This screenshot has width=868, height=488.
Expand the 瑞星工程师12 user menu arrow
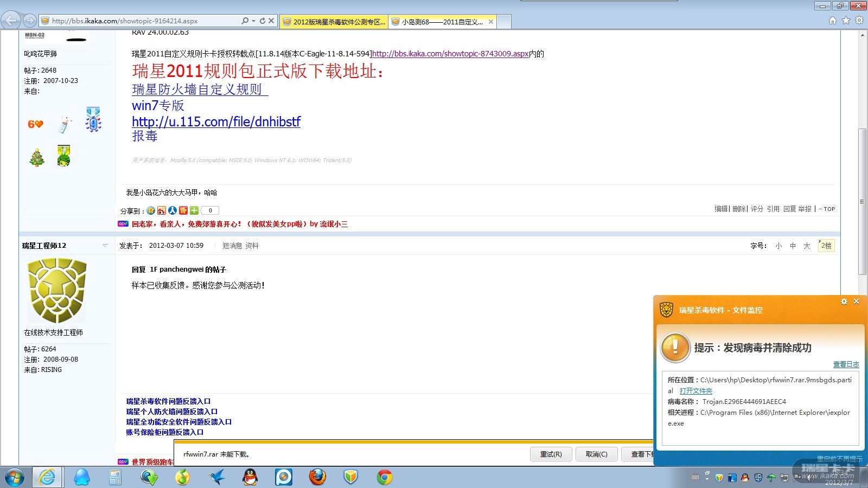point(105,246)
